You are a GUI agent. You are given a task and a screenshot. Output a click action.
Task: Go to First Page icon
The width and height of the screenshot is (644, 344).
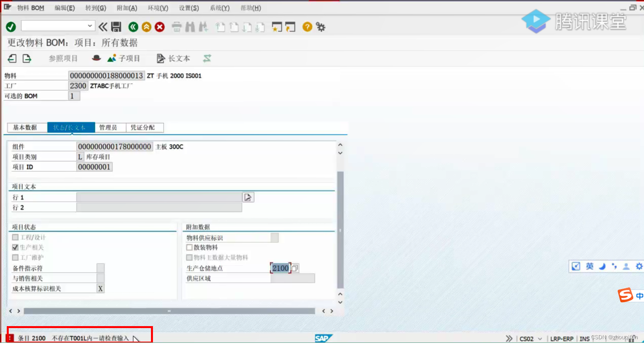pos(220,27)
